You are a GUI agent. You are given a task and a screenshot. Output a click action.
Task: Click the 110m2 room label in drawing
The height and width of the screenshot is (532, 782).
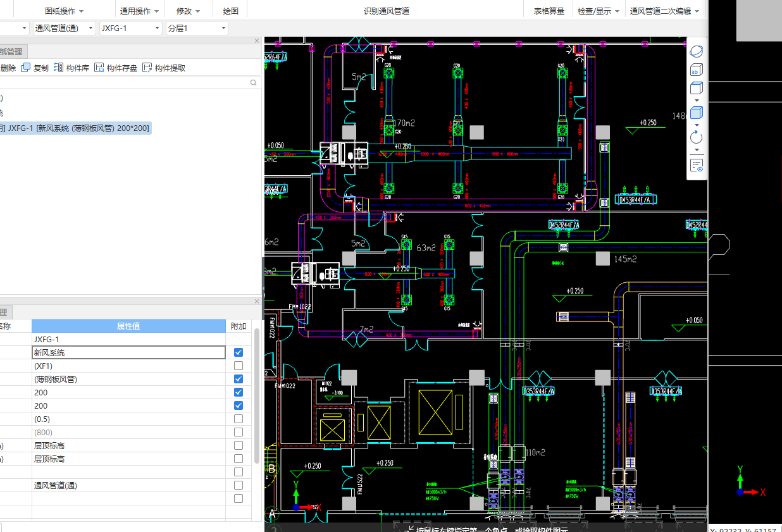pyautogui.click(x=535, y=452)
